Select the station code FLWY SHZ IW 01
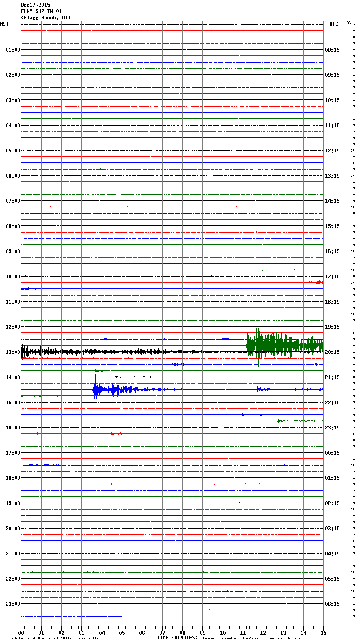The height and width of the screenshot is (644, 357). (x=41, y=11)
